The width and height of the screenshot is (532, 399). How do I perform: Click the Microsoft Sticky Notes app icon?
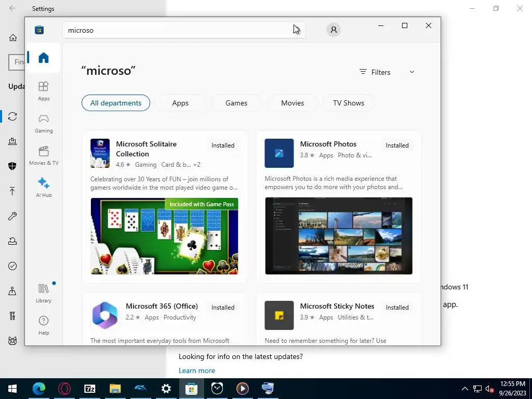click(279, 315)
